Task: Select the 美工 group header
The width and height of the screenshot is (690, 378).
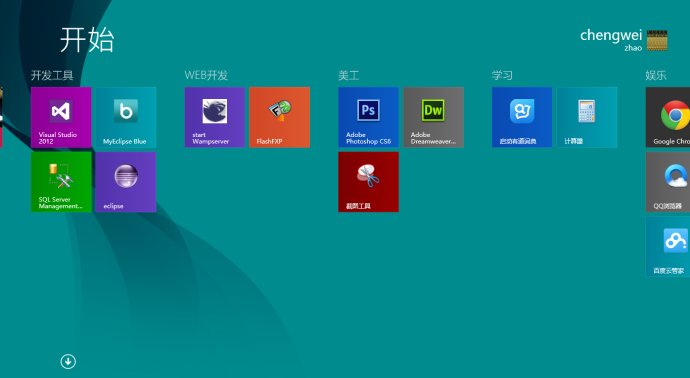Action: (x=349, y=75)
